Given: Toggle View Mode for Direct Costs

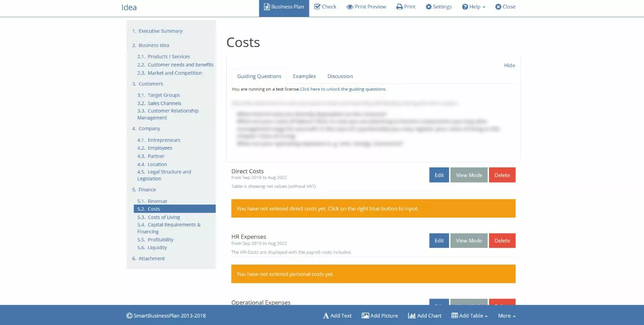Looking at the screenshot, I should (x=469, y=175).
